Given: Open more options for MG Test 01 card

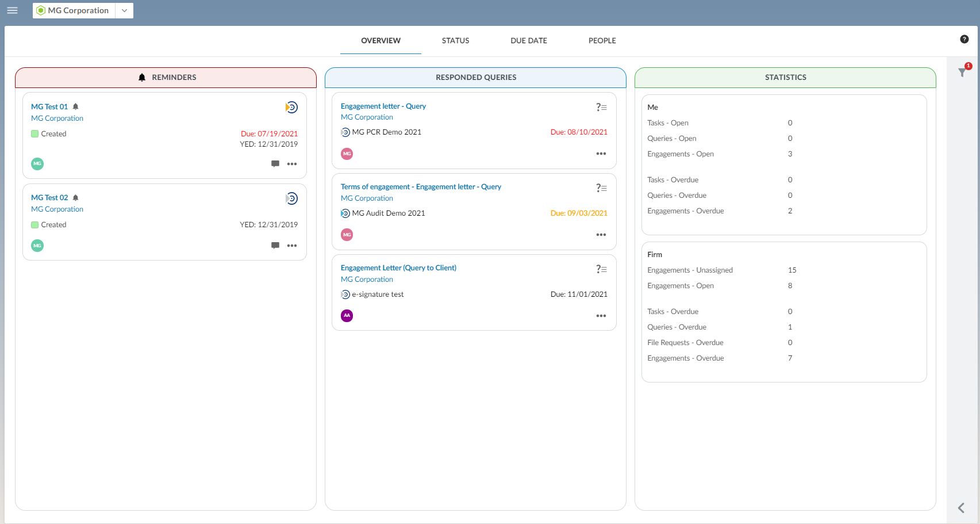Looking at the screenshot, I should tap(292, 164).
